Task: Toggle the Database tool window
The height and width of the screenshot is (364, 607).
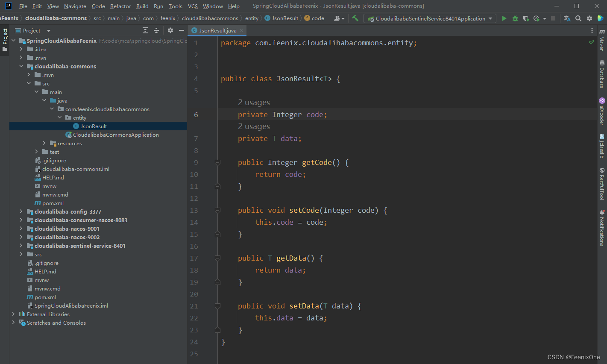Action: tap(602, 74)
